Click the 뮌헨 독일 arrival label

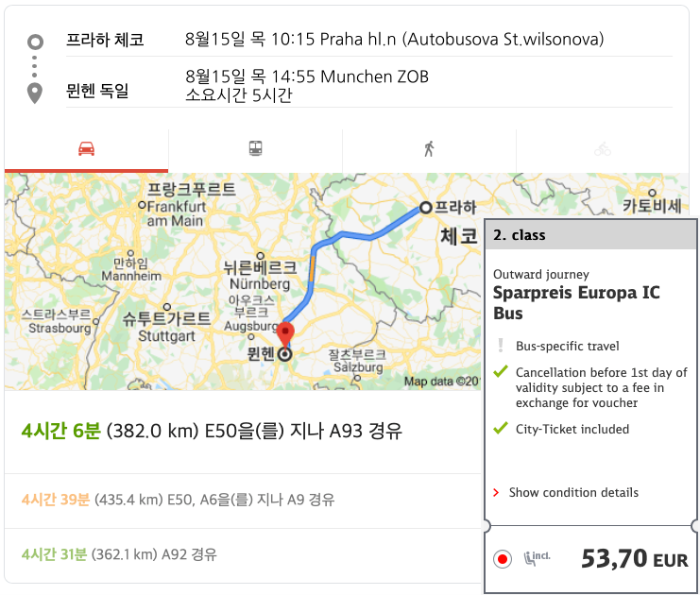pos(97,91)
